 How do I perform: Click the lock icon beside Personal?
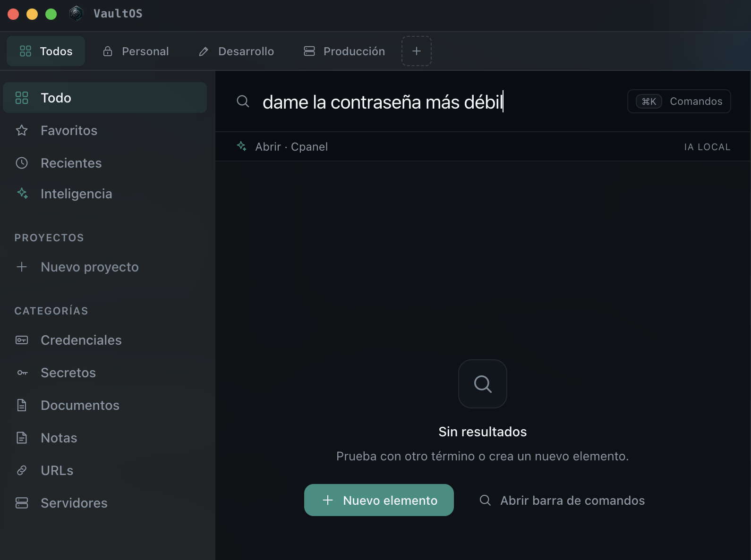pos(108,51)
